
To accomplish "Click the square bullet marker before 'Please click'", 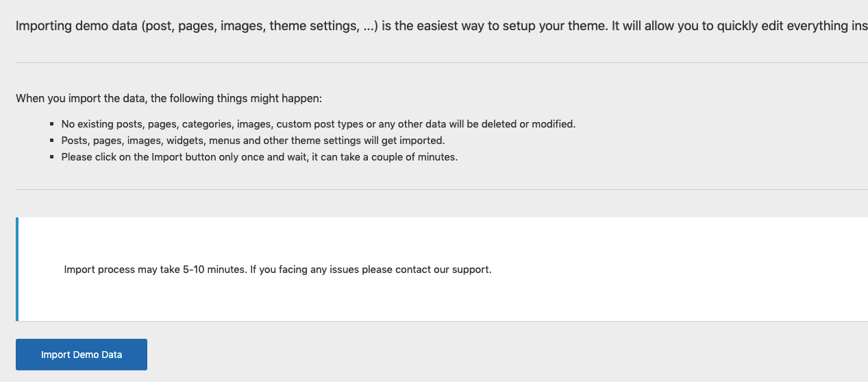I will [x=52, y=157].
